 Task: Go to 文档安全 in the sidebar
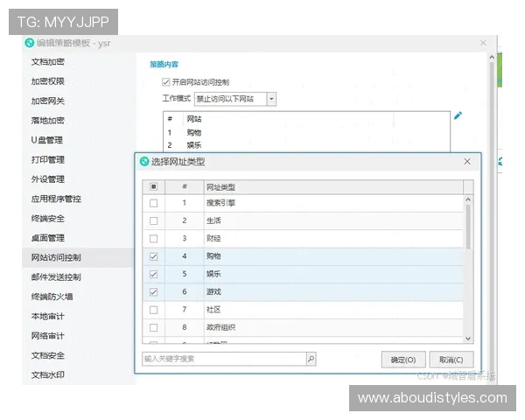point(48,356)
